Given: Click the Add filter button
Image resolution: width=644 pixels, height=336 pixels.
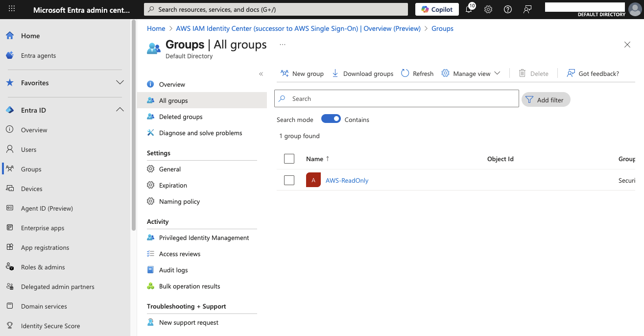Looking at the screenshot, I should click(546, 99).
